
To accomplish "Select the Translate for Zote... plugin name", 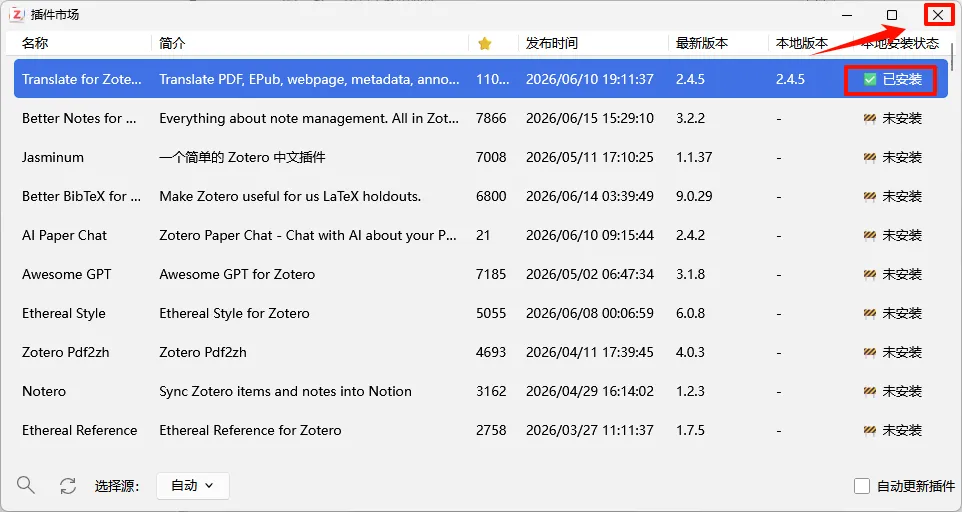I will point(82,79).
